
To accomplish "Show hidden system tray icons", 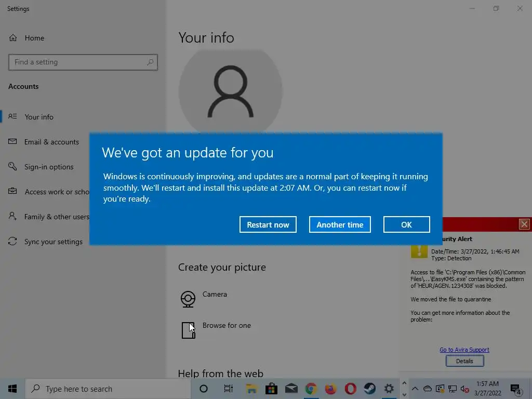I will (x=415, y=389).
